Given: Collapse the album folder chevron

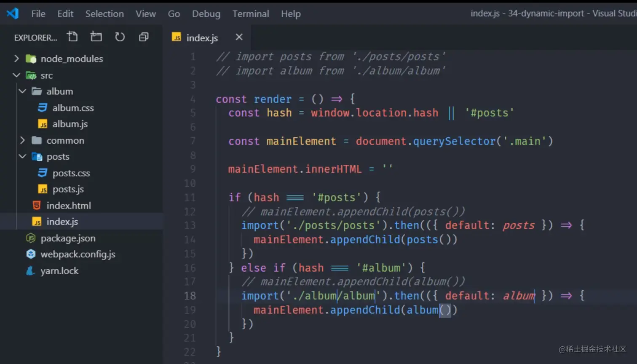Looking at the screenshot, I should pos(22,91).
